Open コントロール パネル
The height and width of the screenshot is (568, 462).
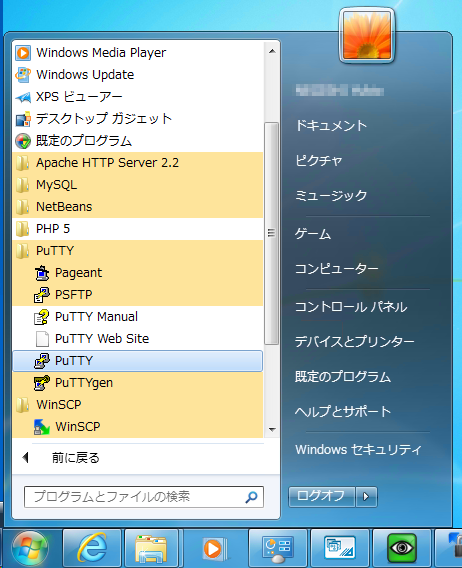(351, 307)
